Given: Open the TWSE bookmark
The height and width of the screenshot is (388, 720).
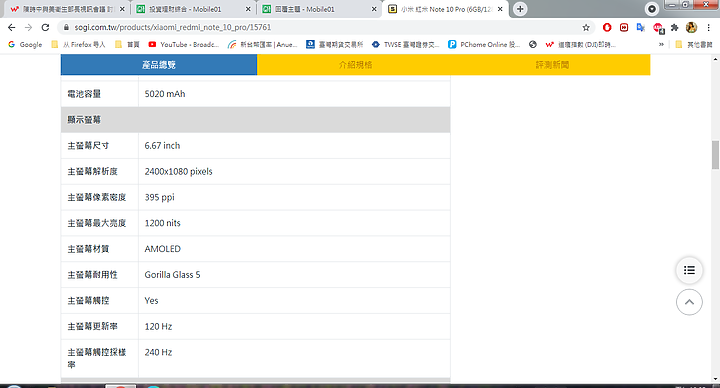Looking at the screenshot, I should (405, 45).
